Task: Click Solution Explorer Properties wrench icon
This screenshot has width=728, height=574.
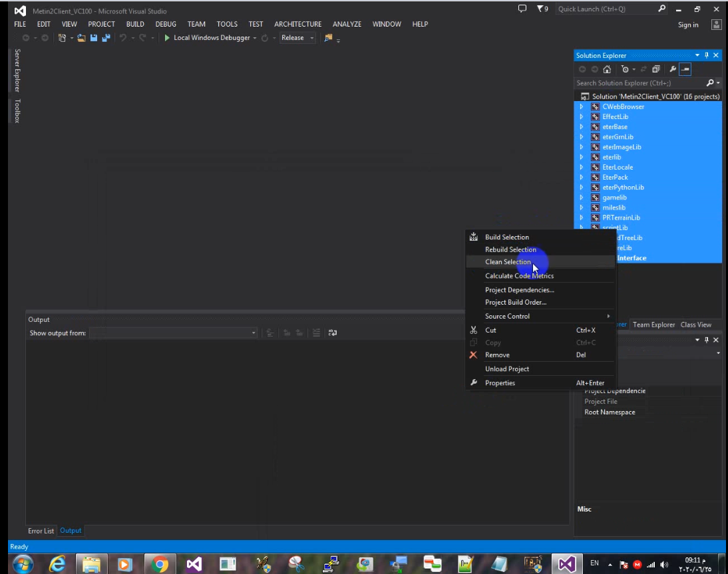Action: 673,69
